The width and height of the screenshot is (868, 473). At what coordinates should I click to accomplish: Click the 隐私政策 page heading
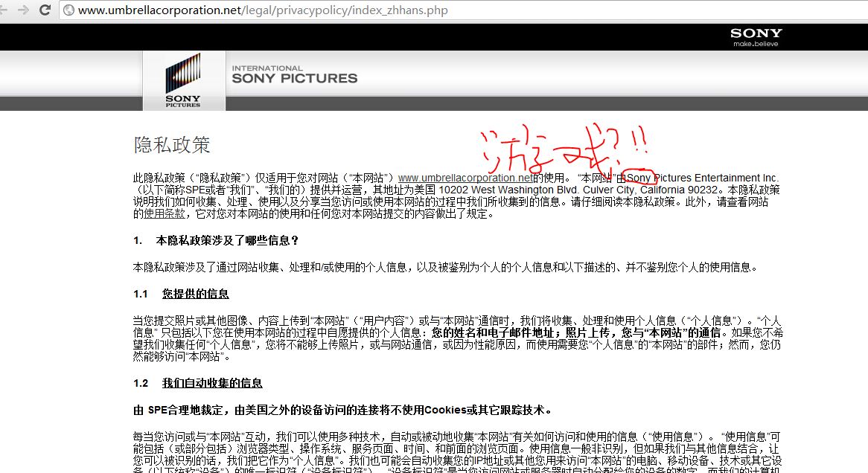172,145
